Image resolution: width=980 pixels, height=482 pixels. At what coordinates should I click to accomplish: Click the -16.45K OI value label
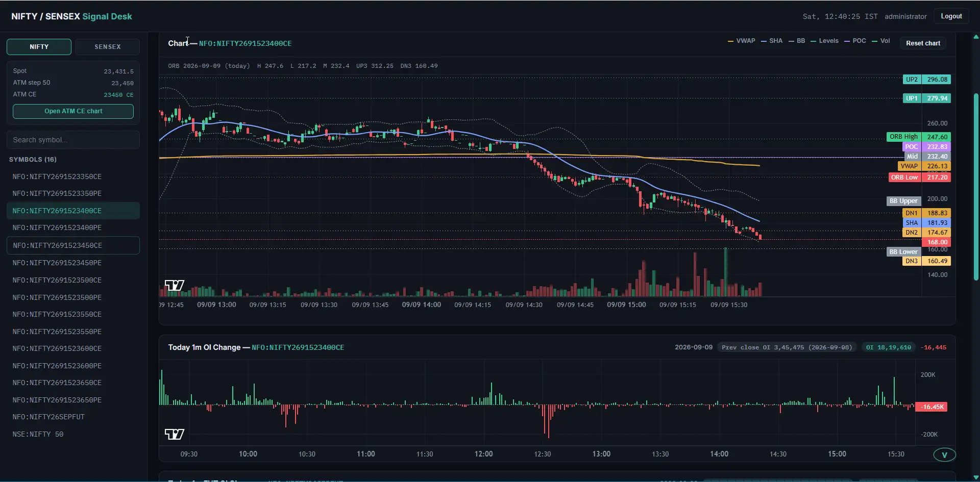point(932,407)
